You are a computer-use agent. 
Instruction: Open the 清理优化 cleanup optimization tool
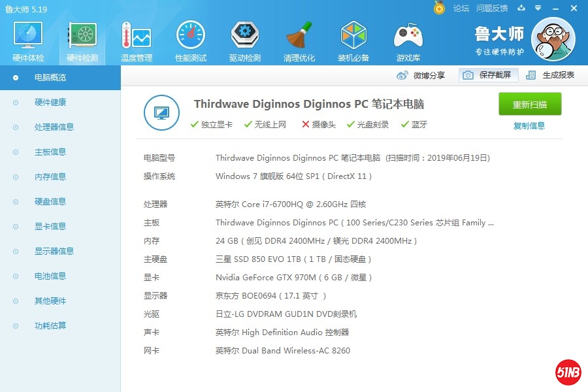[299, 39]
